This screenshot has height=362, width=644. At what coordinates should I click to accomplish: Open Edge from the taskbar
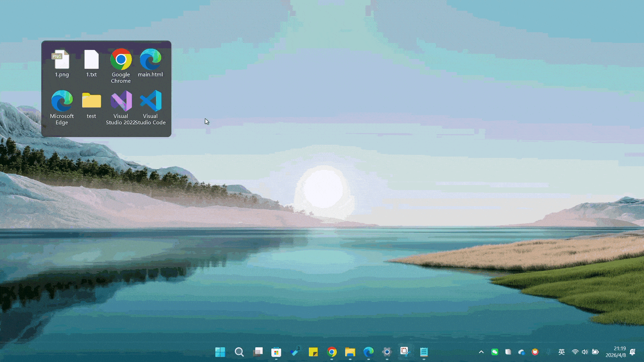tap(369, 352)
